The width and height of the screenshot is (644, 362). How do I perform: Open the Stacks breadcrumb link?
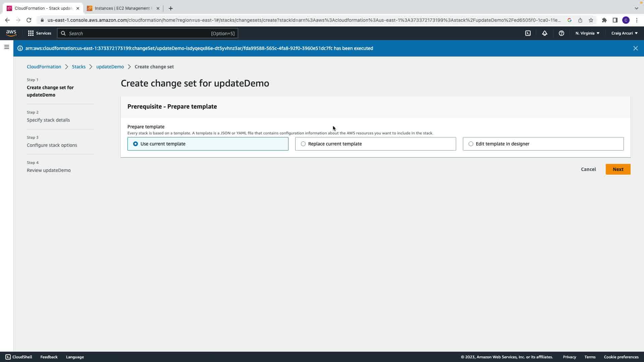[x=78, y=67]
